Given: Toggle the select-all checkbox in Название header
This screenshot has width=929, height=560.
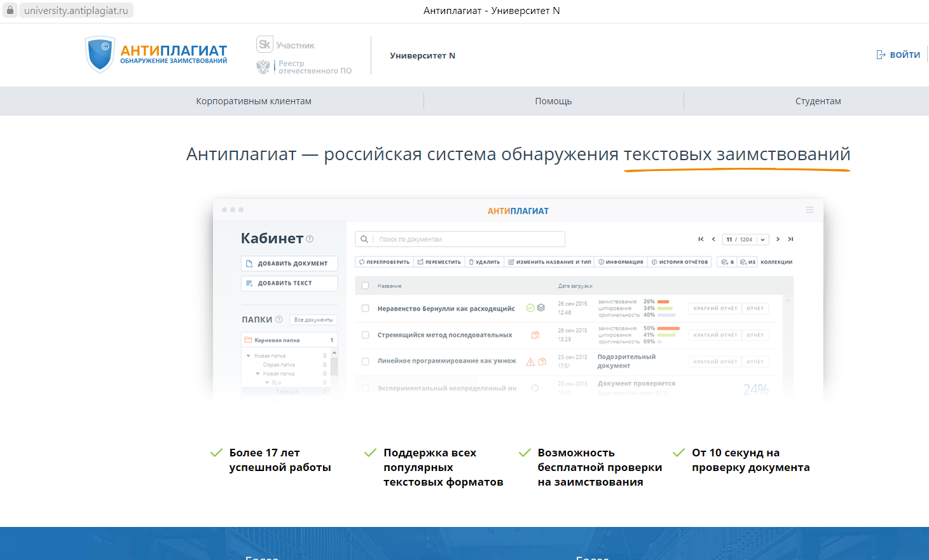Looking at the screenshot, I should coord(365,285).
